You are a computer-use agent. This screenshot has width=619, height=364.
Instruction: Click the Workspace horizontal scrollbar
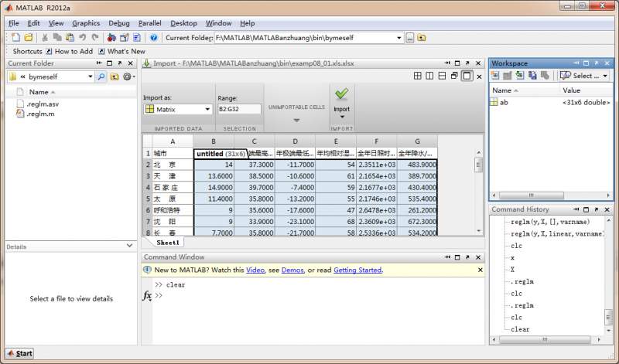point(551,196)
